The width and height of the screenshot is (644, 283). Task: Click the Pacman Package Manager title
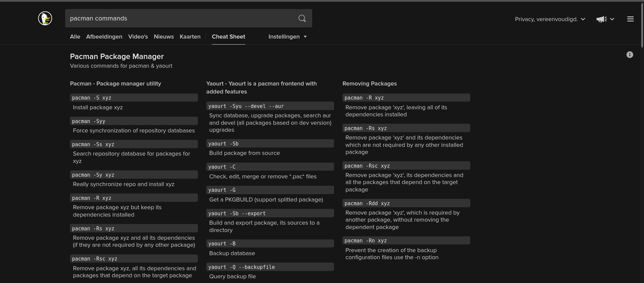click(117, 56)
